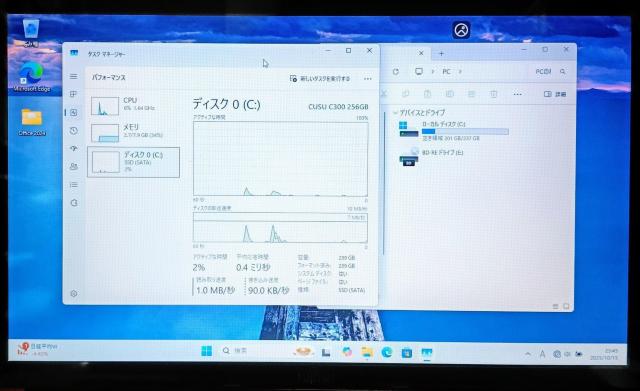Click ディスク active time graph
This screenshot has width=640, height=391.
coord(280,159)
